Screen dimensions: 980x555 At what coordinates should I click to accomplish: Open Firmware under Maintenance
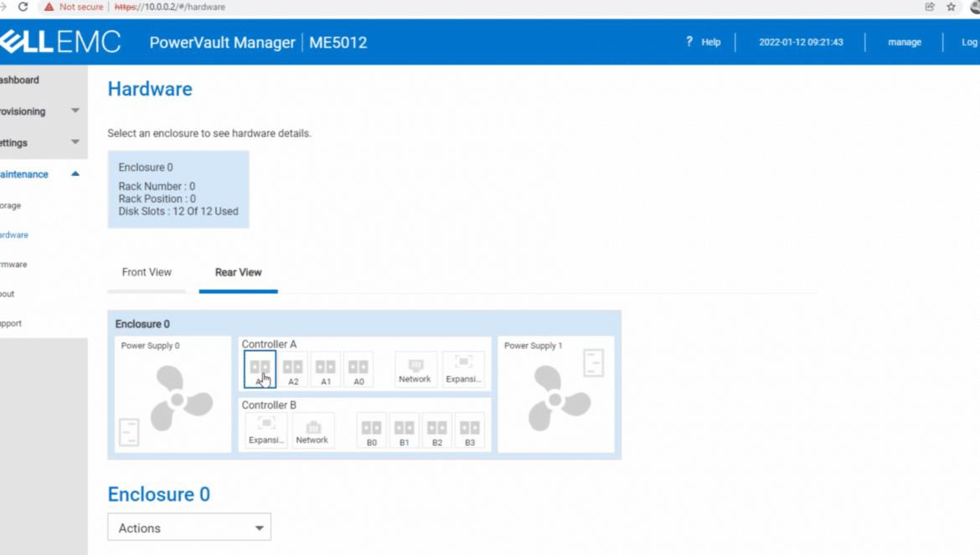click(13, 264)
